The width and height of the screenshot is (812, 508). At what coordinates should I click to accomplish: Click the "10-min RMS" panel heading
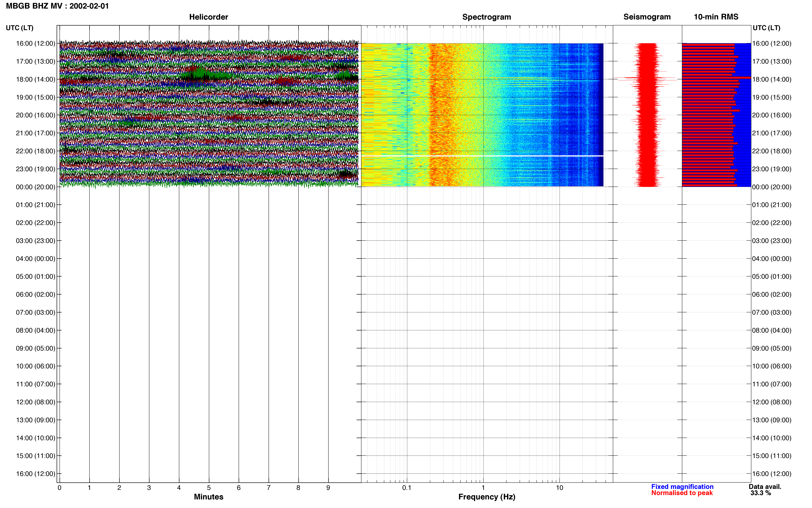click(x=716, y=17)
